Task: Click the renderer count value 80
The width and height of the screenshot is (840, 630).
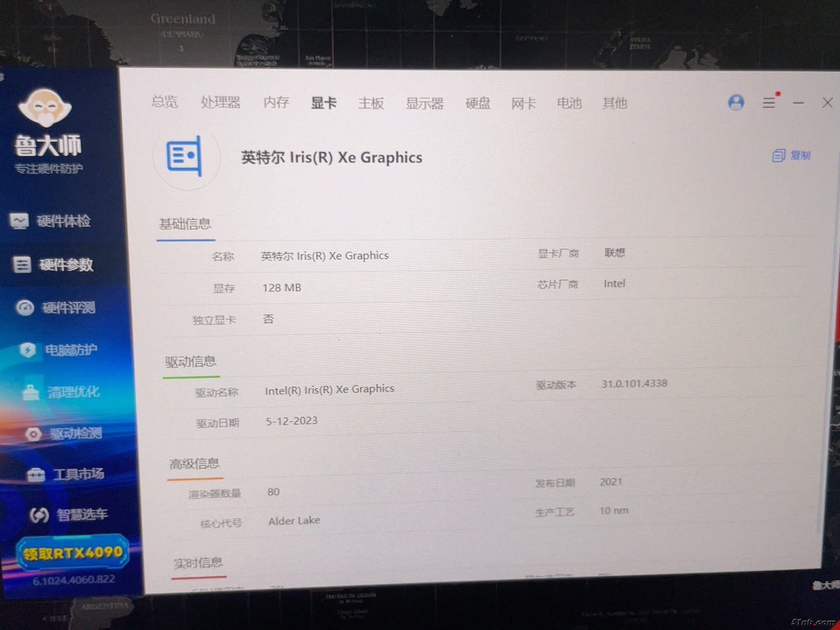Action: 274,492
